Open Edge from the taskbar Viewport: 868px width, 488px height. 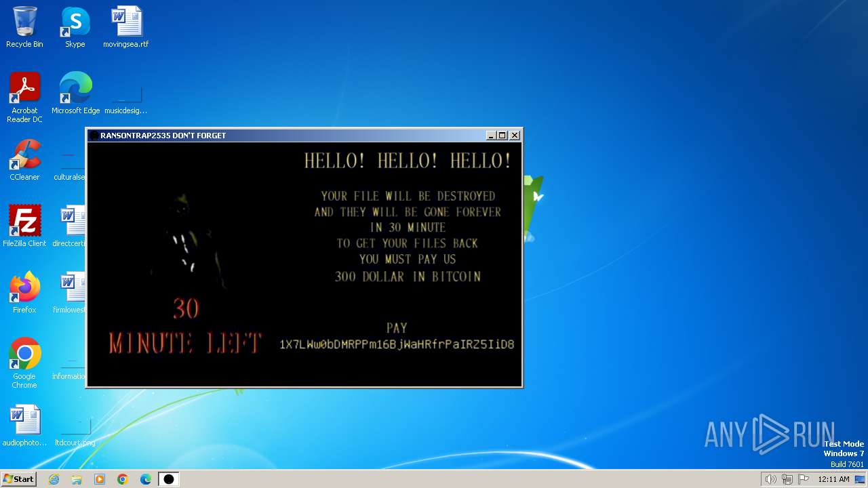(146, 479)
